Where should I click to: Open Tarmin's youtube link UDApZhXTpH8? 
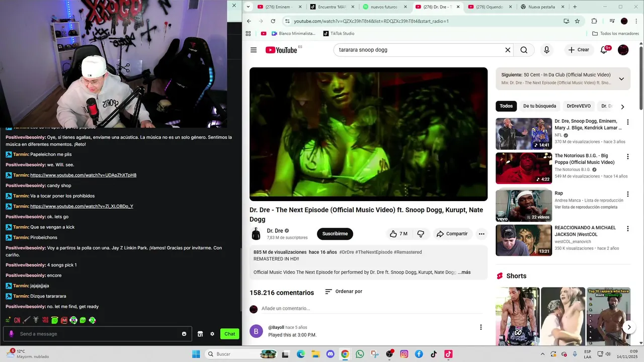coord(83,175)
